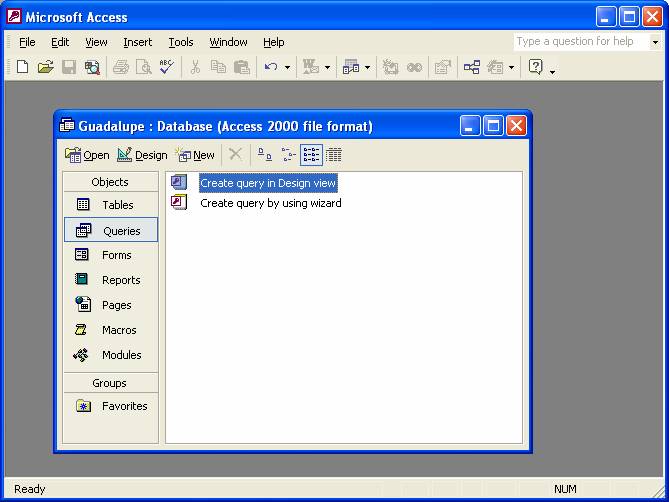Click the OfficeLinks icon
Screen dimensions: 669x502
pos(311,67)
